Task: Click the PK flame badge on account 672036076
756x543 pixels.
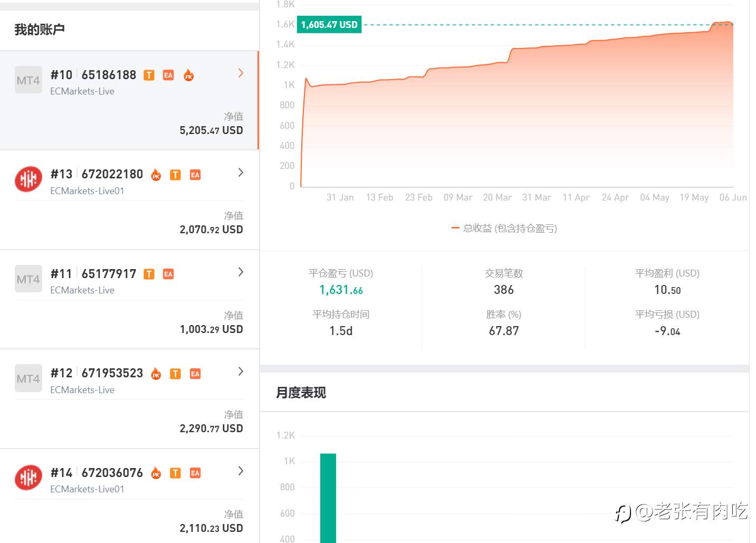Action: pyautogui.click(x=156, y=473)
